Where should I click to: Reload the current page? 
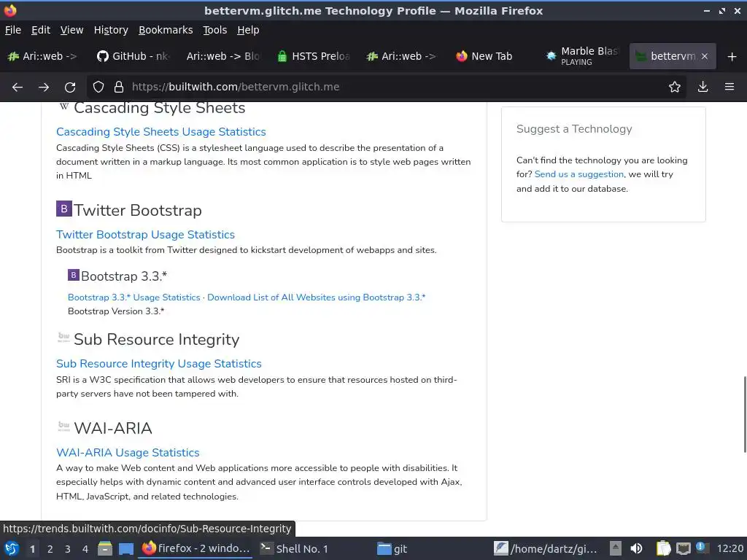point(70,87)
